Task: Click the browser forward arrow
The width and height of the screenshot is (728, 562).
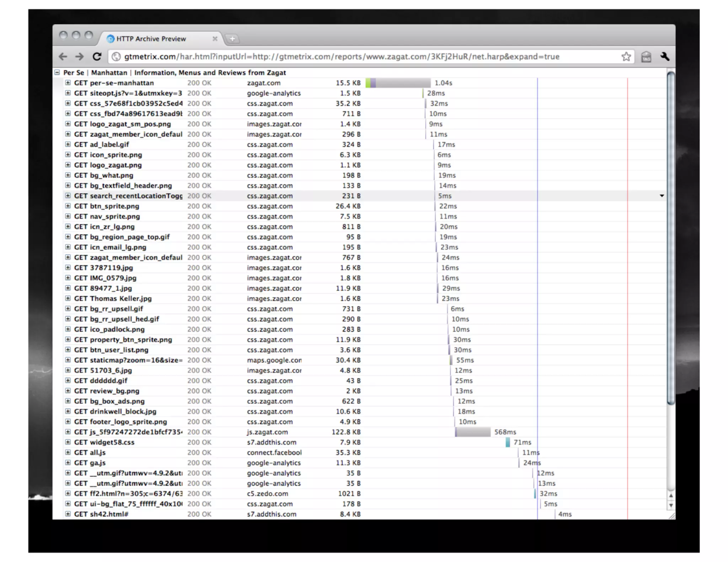Action: [80, 57]
